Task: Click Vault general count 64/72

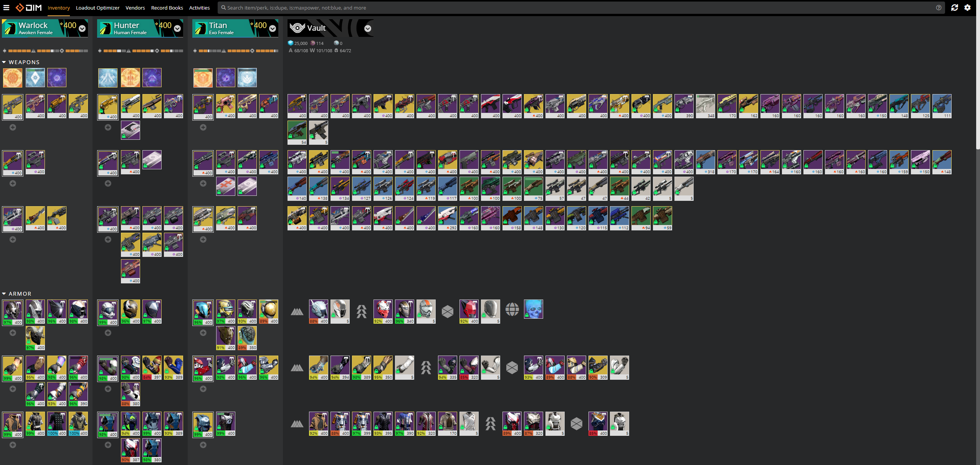Action: click(343, 51)
